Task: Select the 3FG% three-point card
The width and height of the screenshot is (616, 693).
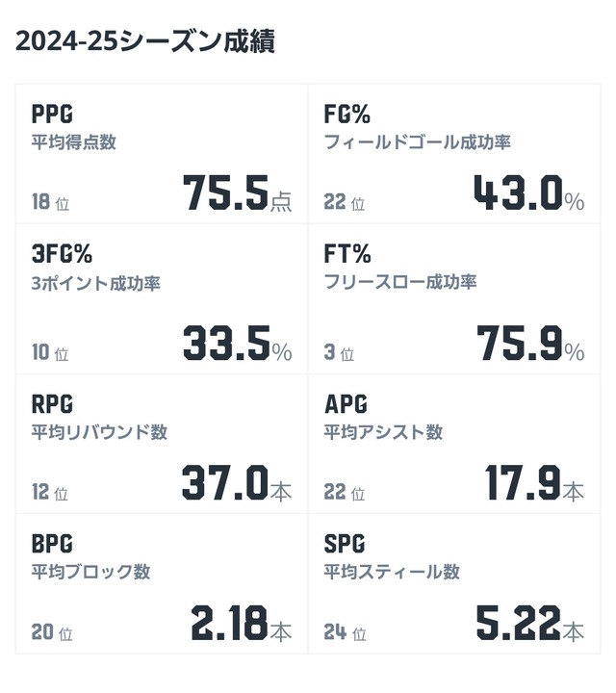Action: (162, 299)
